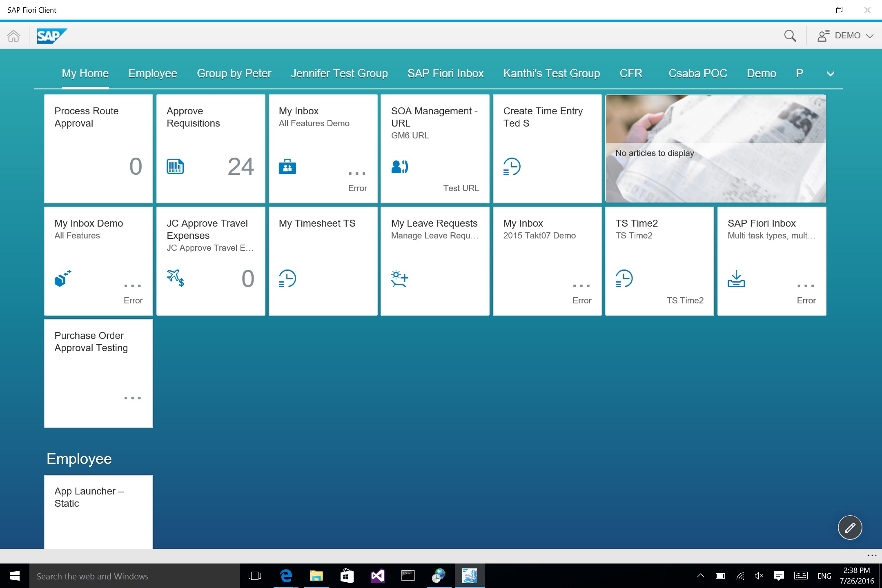882x588 pixels.
Task: Click the Home icon in header
Action: click(13, 36)
